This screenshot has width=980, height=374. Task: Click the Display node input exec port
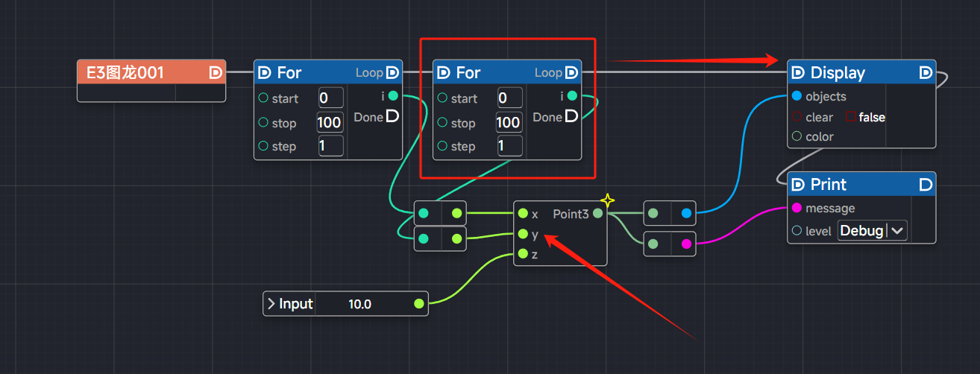(798, 72)
